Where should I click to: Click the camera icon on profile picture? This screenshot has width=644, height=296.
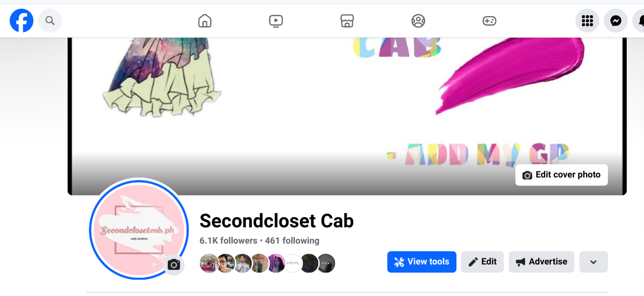click(x=174, y=265)
